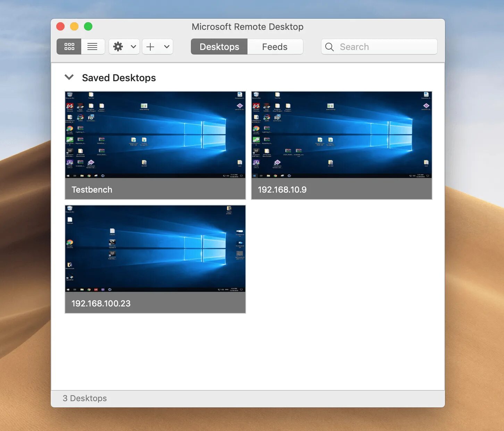Click the 3 Desktops status text

[85, 398]
